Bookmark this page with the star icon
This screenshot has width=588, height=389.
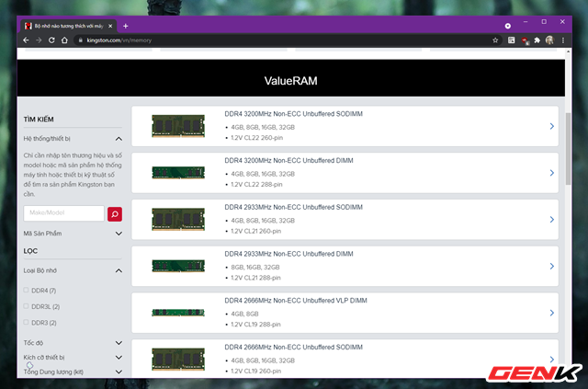[x=495, y=40]
